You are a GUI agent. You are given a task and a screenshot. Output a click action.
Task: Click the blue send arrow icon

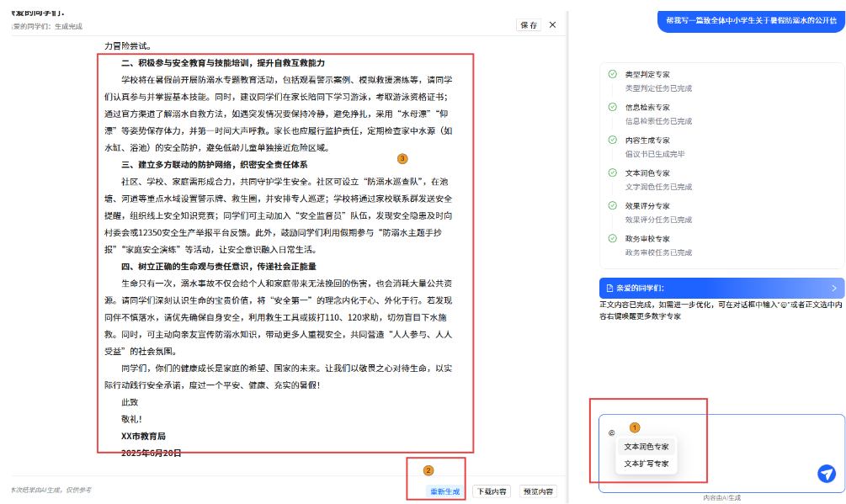pyautogui.click(x=827, y=474)
